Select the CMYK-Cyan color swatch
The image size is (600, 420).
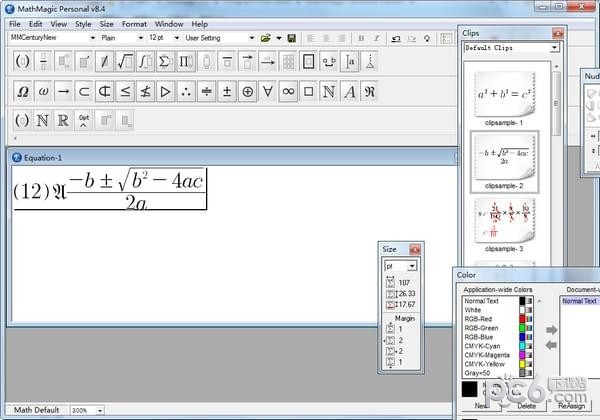[522, 346]
